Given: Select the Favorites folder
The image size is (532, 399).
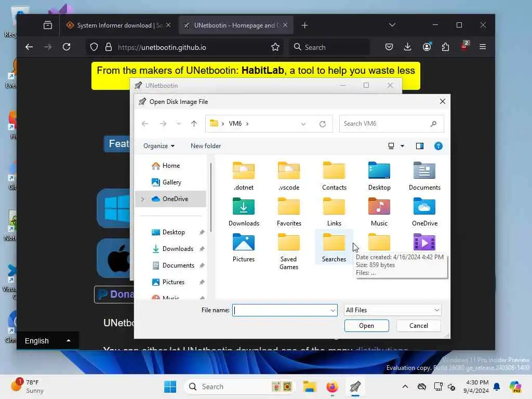Looking at the screenshot, I should click(x=289, y=212).
